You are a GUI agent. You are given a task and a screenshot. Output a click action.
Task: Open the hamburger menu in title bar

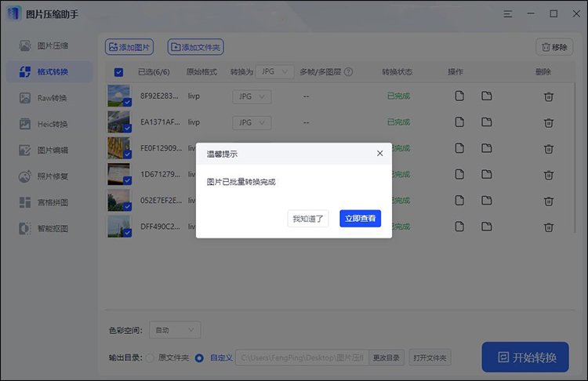point(509,13)
